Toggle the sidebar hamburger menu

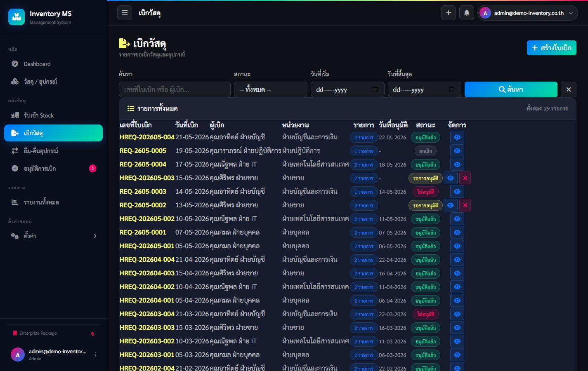[125, 13]
